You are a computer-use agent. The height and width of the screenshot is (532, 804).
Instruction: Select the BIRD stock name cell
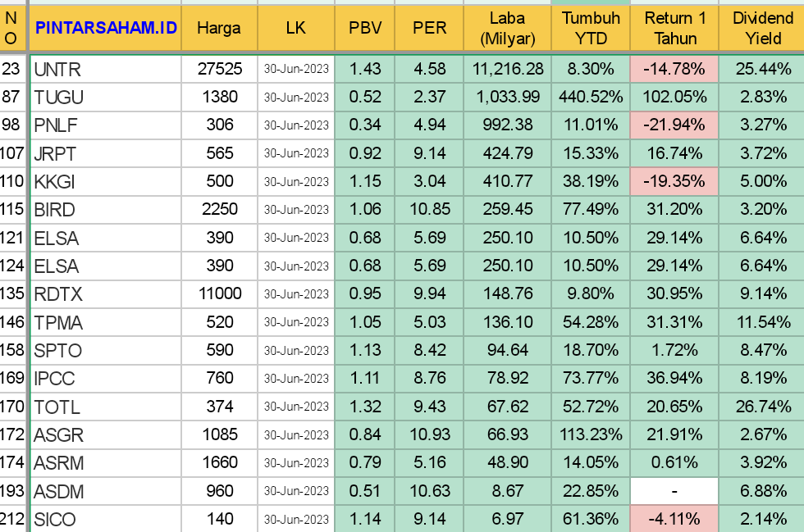coord(105,210)
